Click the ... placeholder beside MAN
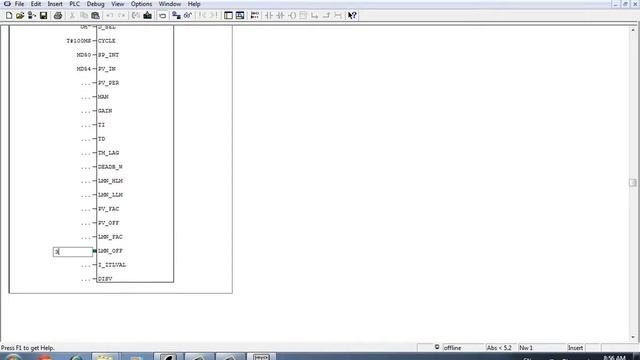 click(86, 98)
